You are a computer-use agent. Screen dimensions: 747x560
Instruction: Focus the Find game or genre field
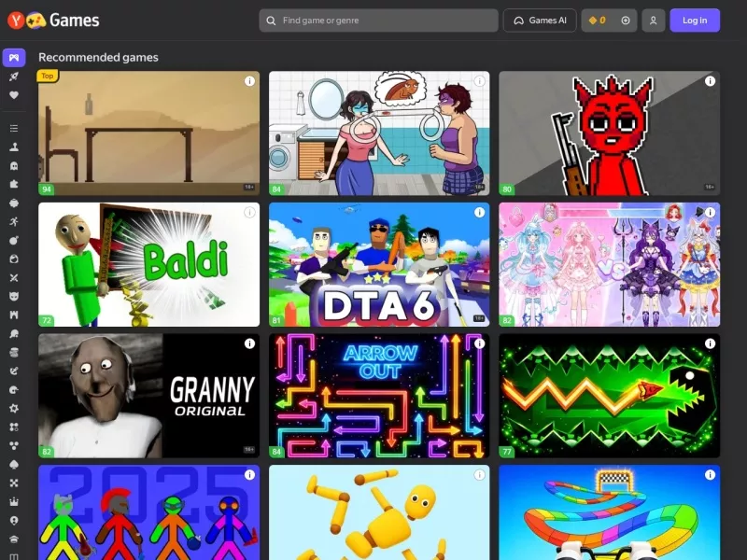click(x=379, y=21)
